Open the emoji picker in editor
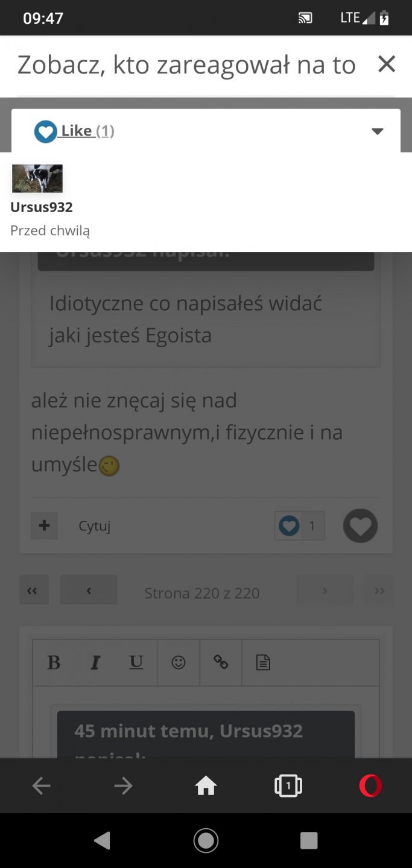Screen dimensions: 412x868 pyautogui.click(x=179, y=663)
